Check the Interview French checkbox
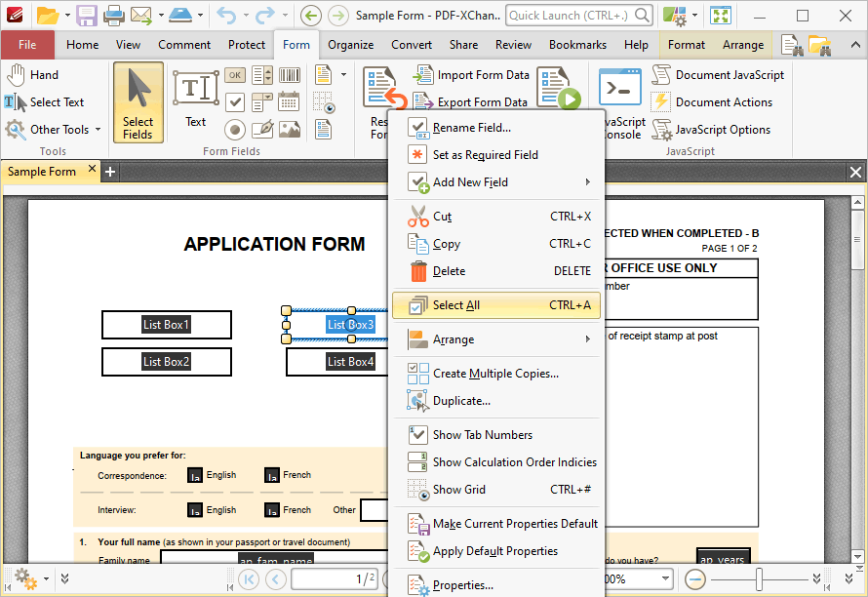This screenshot has width=868, height=597. pyautogui.click(x=271, y=510)
